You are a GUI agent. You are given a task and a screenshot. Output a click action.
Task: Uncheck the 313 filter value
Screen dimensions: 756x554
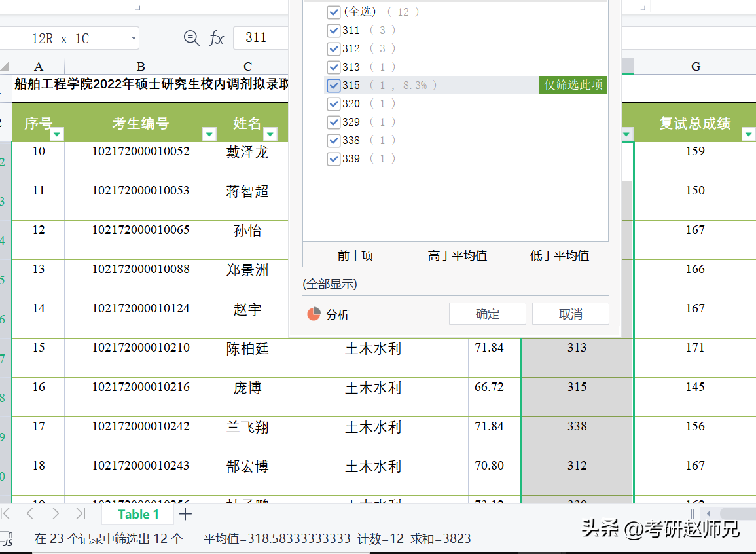pyautogui.click(x=334, y=67)
